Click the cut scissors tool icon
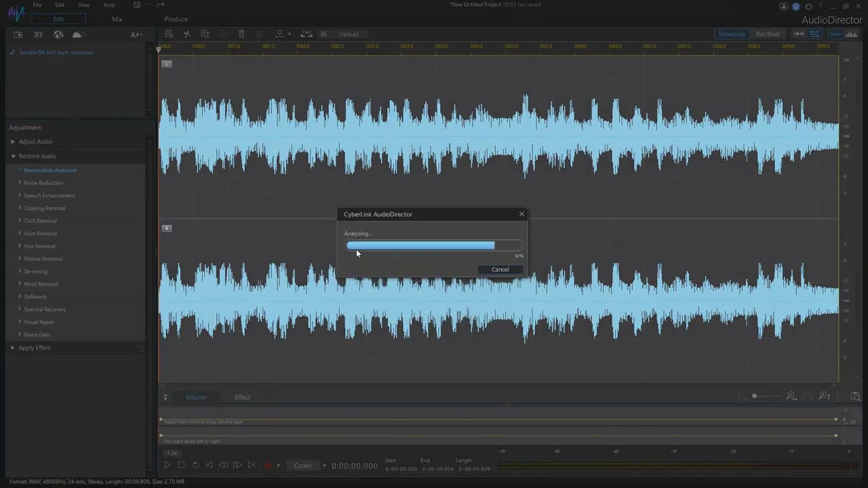This screenshot has height=488, width=868. point(187,34)
